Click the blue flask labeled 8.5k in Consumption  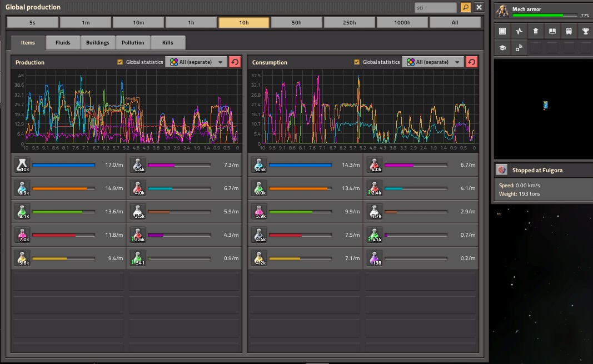click(x=259, y=165)
